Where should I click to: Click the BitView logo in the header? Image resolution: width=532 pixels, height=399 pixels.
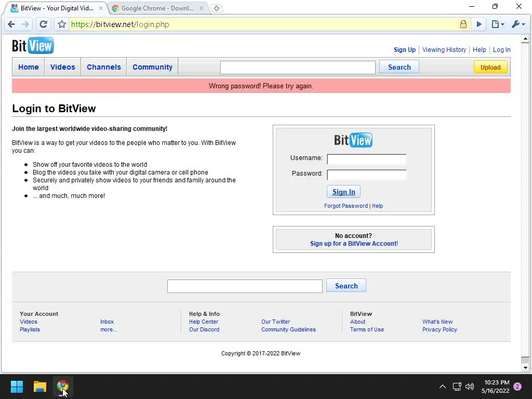pyautogui.click(x=33, y=46)
